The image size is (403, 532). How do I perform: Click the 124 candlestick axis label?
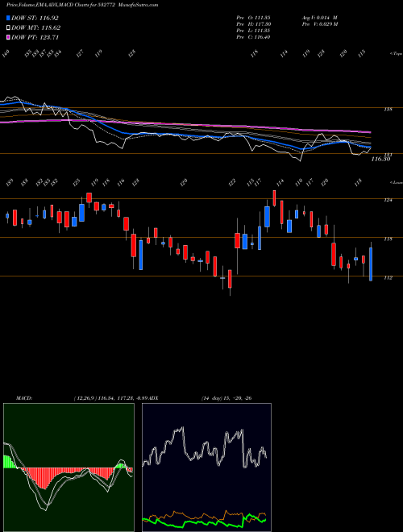click(388, 200)
